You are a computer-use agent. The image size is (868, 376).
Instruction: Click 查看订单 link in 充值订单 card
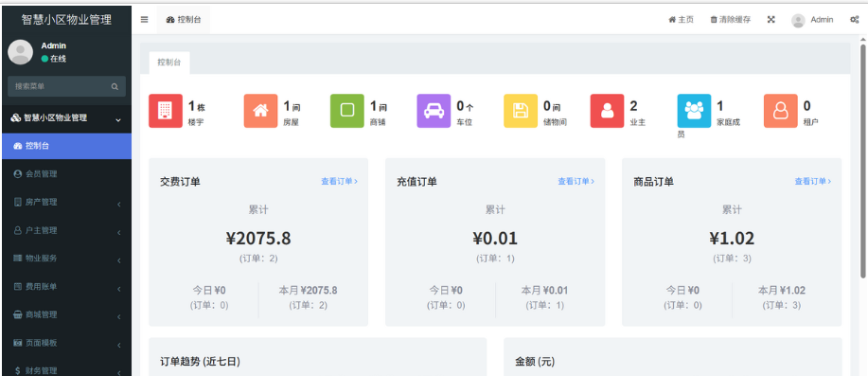[x=576, y=181]
